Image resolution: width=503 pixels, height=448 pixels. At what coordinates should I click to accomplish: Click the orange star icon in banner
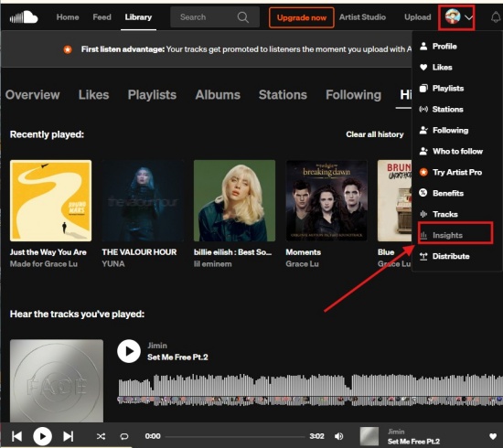point(68,49)
